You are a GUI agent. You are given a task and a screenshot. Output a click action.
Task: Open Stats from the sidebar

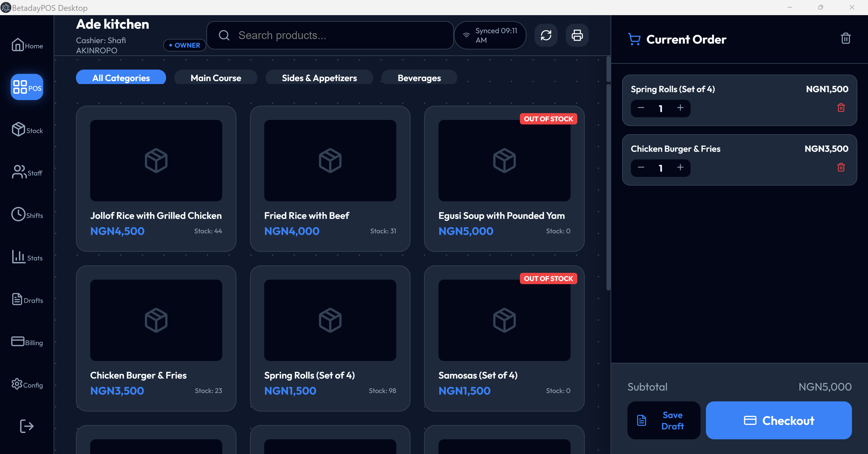(x=27, y=257)
